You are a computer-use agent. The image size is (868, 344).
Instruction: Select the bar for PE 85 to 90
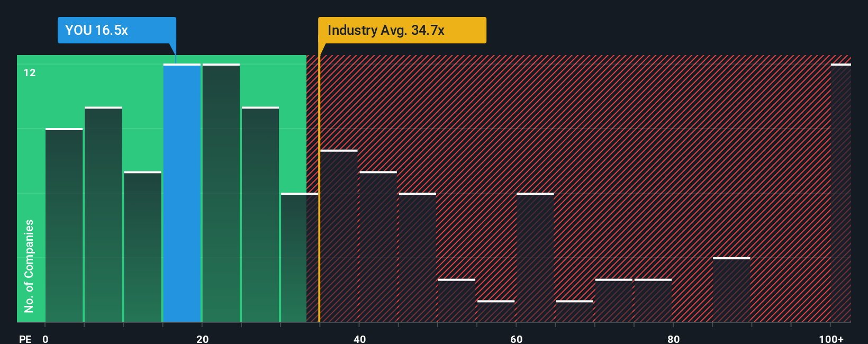(731, 289)
